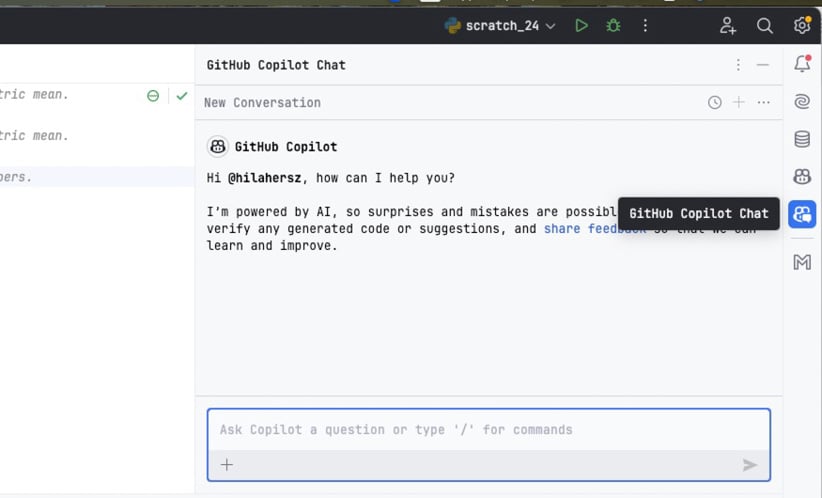Viewport: 822px width, 498px height.
Task: Click the GitHub Copilot sender name
Action: coord(286,147)
